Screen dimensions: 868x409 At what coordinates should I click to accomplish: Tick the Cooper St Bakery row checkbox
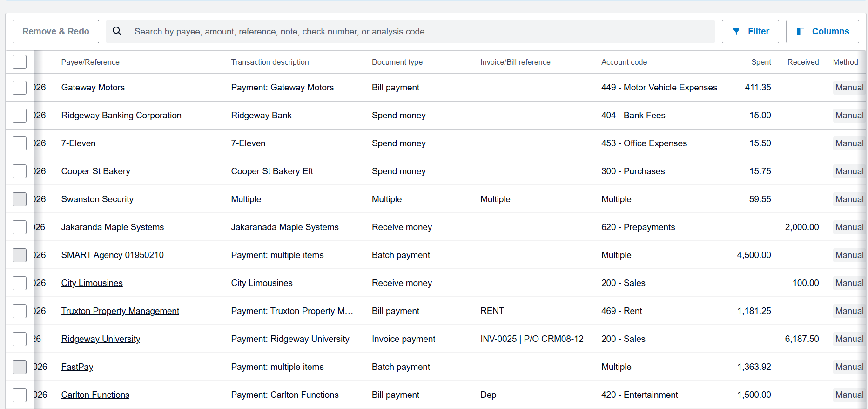click(x=20, y=171)
